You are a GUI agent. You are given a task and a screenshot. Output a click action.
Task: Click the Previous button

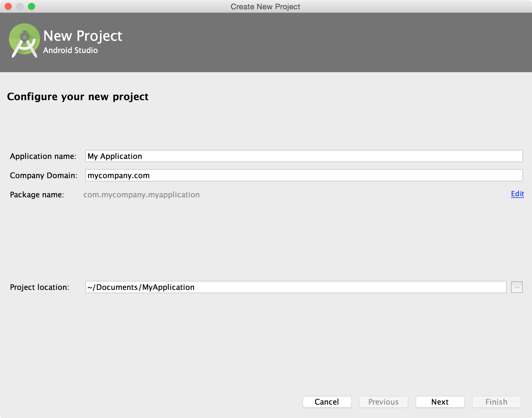[x=383, y=402]
